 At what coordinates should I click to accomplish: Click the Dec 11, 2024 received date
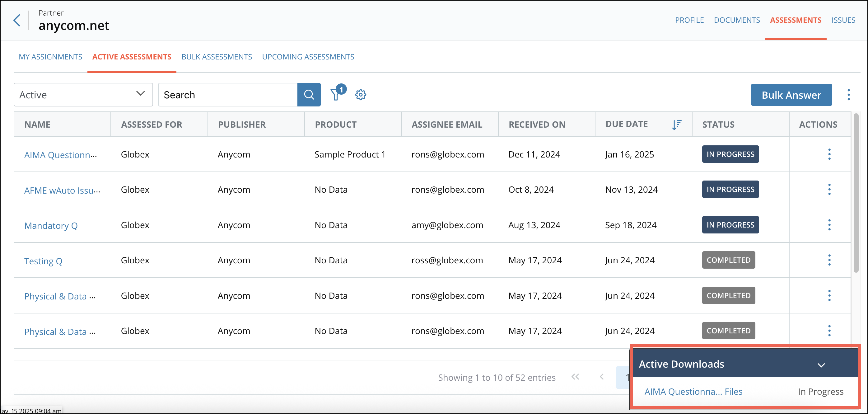[534, 154]
